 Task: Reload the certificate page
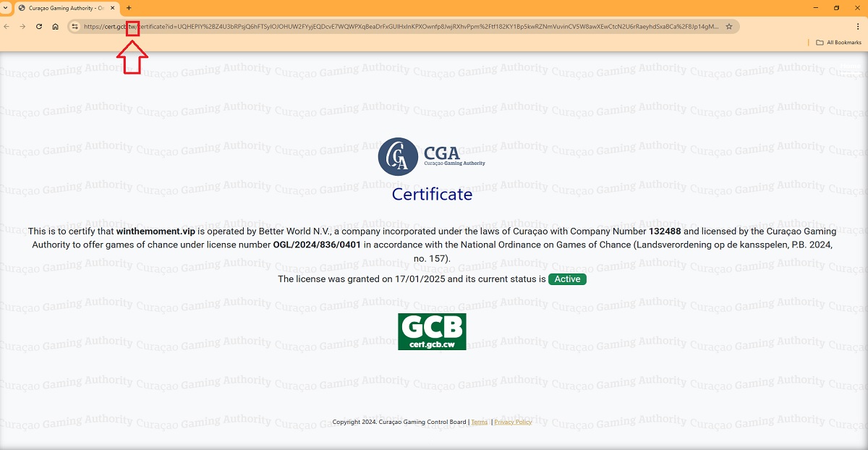(x=39, y=27)
